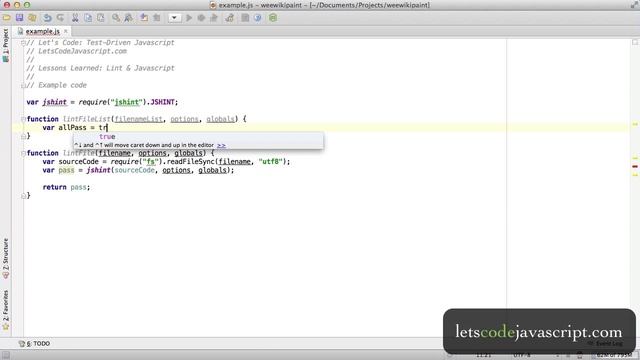
Task: Click the Open folder toolbar icon
Action: tap(7, 18)
